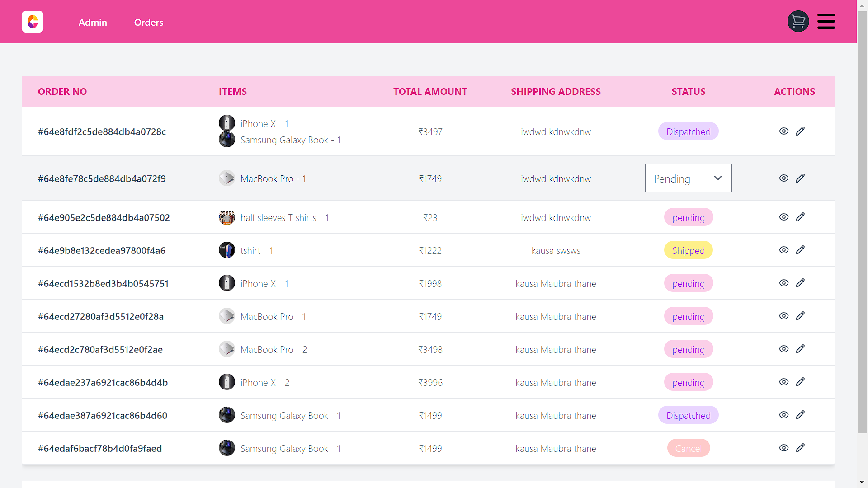View details of order #64ecd1532b8ed3b4b0545751
Viewport: 868px width, 488px height.
coord(783,283)
